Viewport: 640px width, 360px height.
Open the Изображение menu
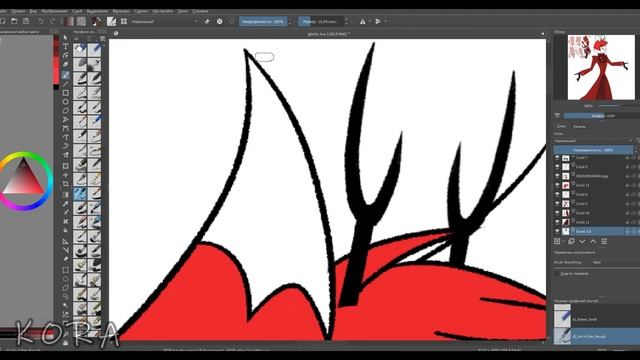click(x=54, y=11)
